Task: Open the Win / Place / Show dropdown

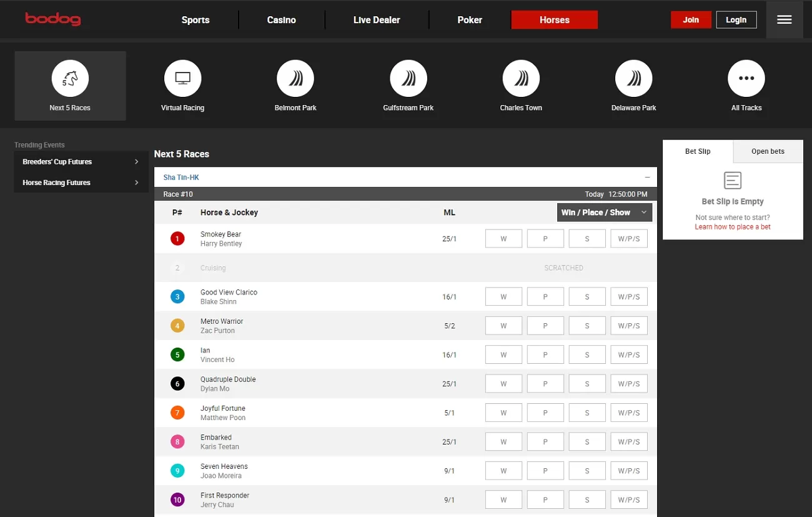Action: pyautogui.click(x=605, y=213)
